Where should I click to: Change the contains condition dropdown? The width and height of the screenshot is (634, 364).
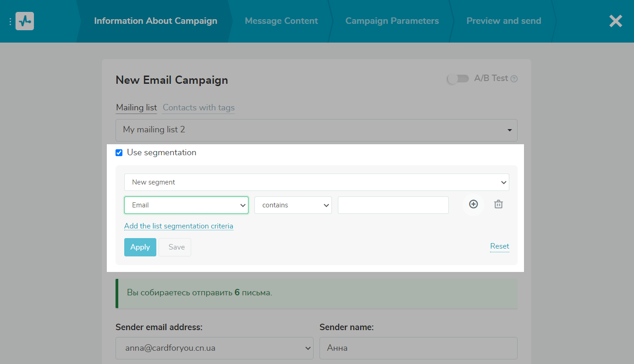(x=293, y=205)
